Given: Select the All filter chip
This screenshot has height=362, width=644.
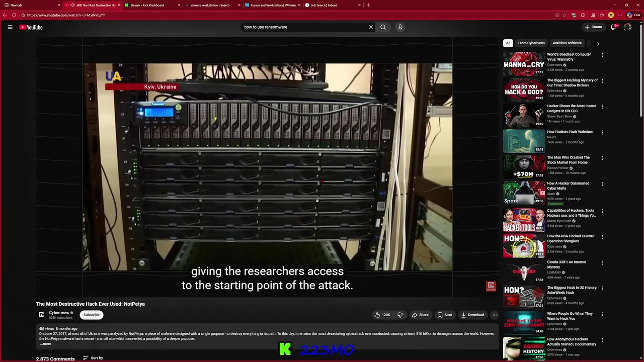Looking at the screenshot, I should pyautogui.click(x=508, y=43).
